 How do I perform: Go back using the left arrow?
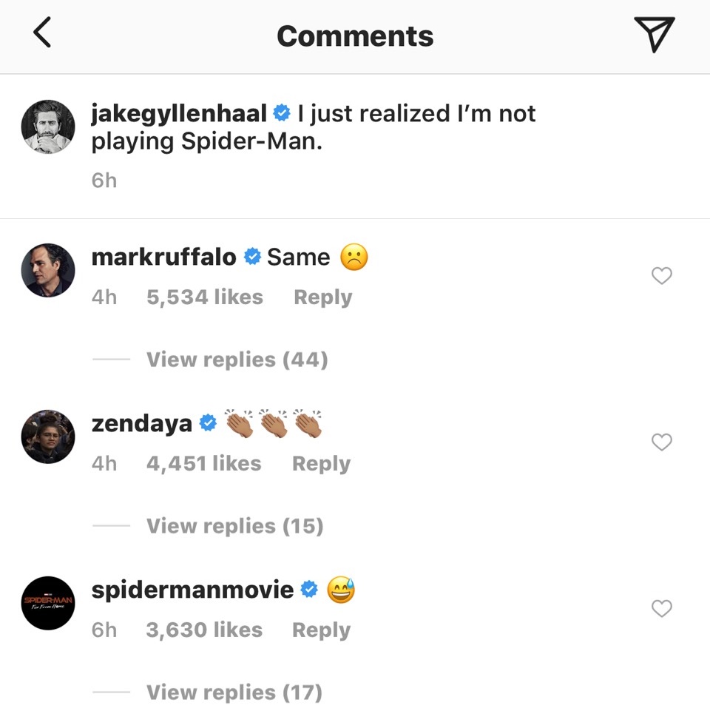[x=43, y=34]
